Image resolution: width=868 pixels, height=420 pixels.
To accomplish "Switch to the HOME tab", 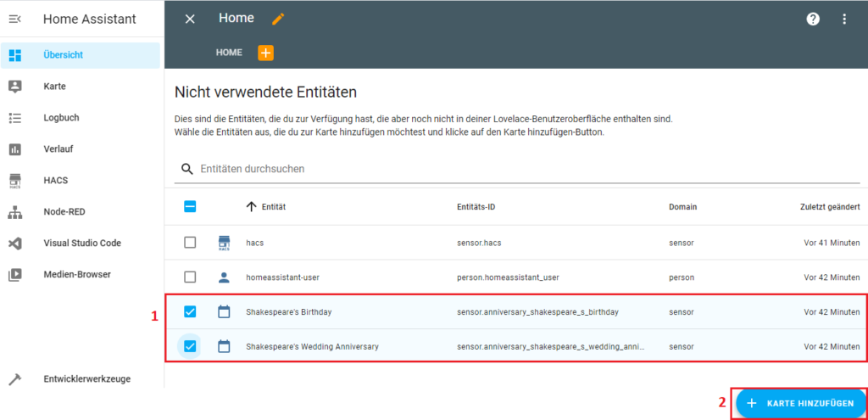I will 229,53.
